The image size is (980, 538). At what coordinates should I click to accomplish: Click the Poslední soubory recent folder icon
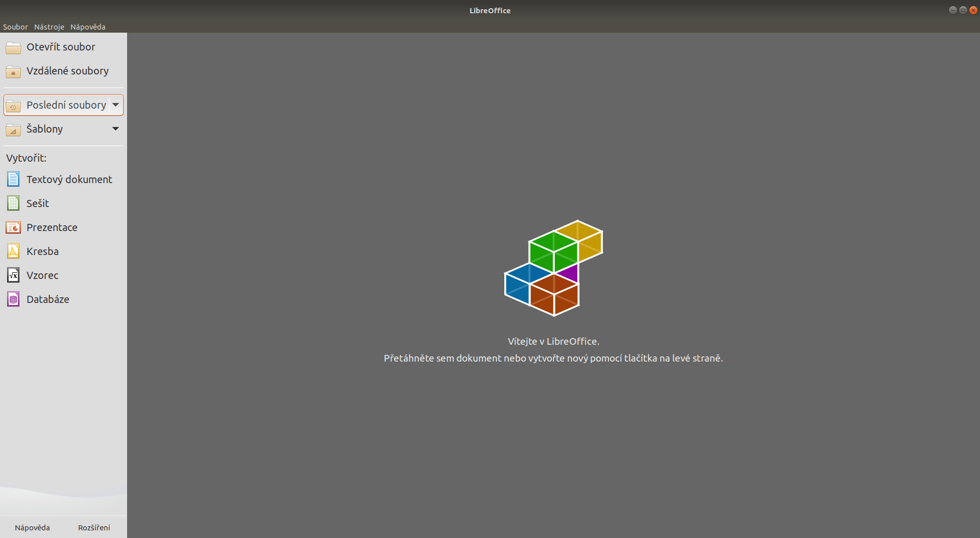point(13,106)
